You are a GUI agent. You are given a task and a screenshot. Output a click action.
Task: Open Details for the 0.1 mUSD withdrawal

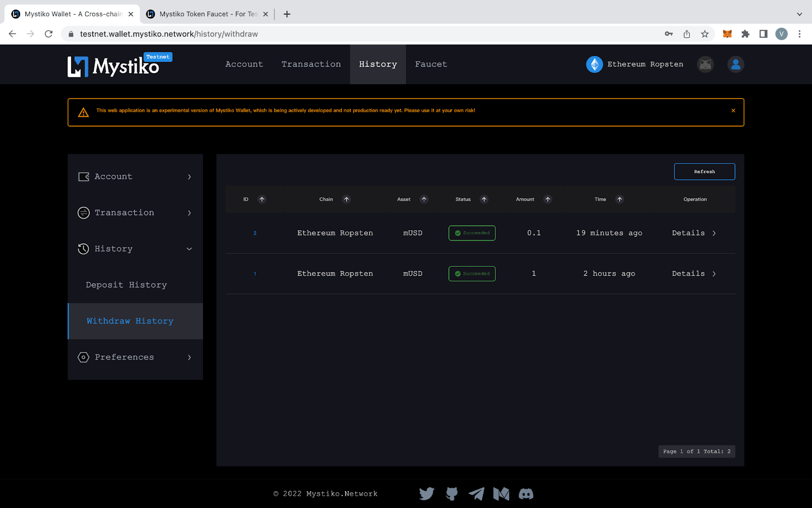point(694,233)
